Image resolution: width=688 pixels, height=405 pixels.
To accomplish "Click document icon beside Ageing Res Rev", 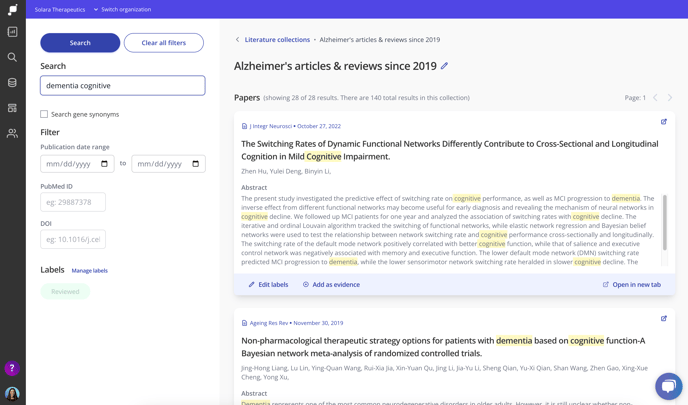I will [x=244, y=323].
